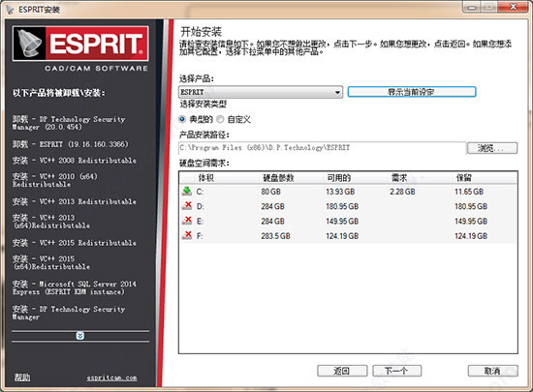Click the VC++ 2015 (x64)Redistributable entry

tap(51, 262)
